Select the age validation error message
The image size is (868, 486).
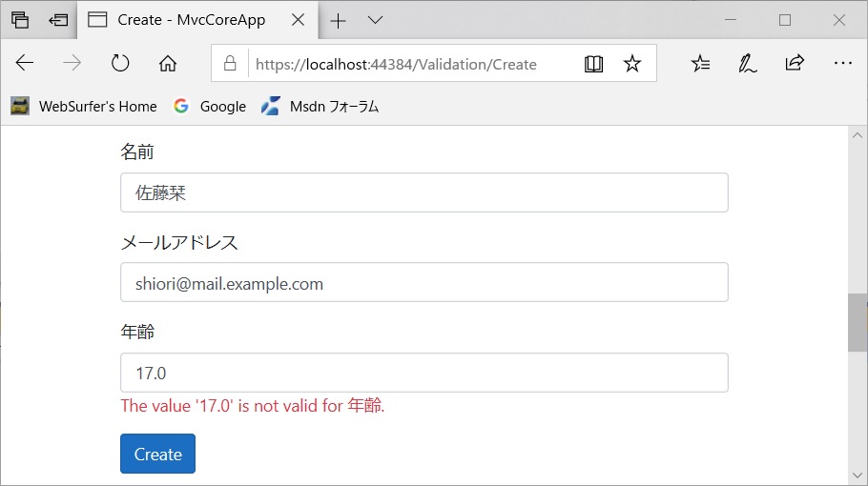tap(253, 406)
